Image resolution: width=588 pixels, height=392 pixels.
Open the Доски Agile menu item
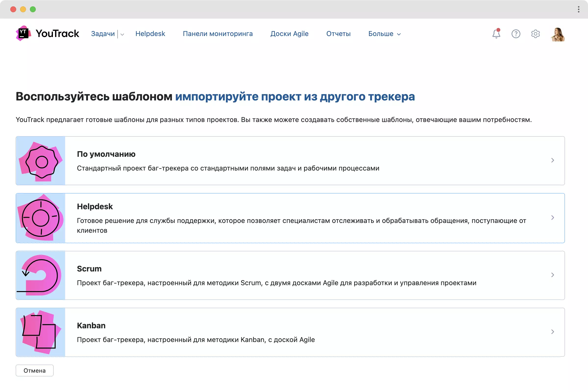[289, 34]
